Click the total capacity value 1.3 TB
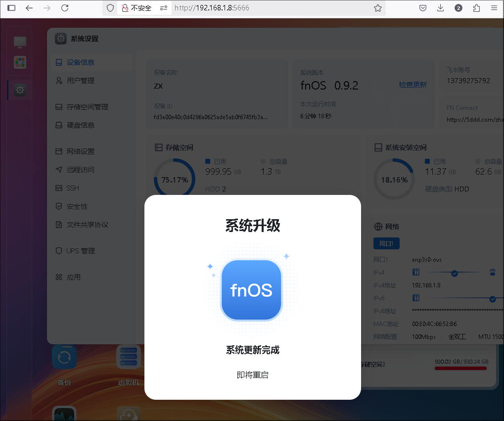Screen dimensions: 504x421 [x=271, y=172]
